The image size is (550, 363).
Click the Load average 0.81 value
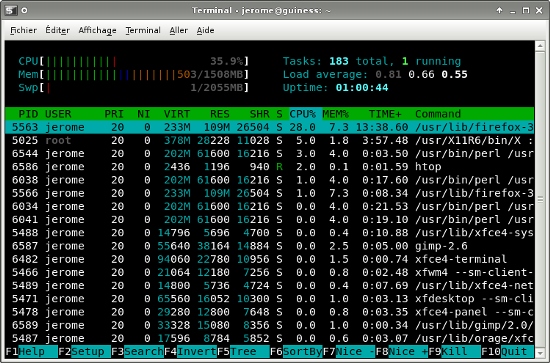(388, 74)
